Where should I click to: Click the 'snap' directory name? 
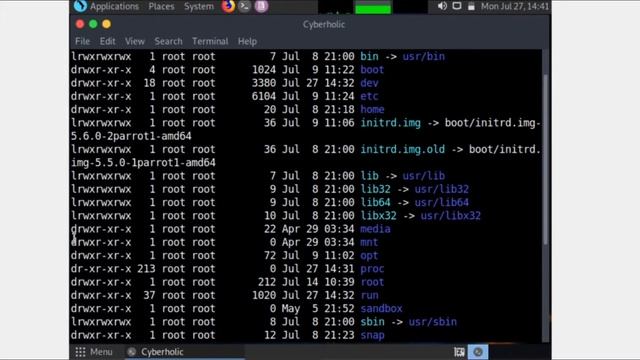pyautogui.click(x=372, y=335)
